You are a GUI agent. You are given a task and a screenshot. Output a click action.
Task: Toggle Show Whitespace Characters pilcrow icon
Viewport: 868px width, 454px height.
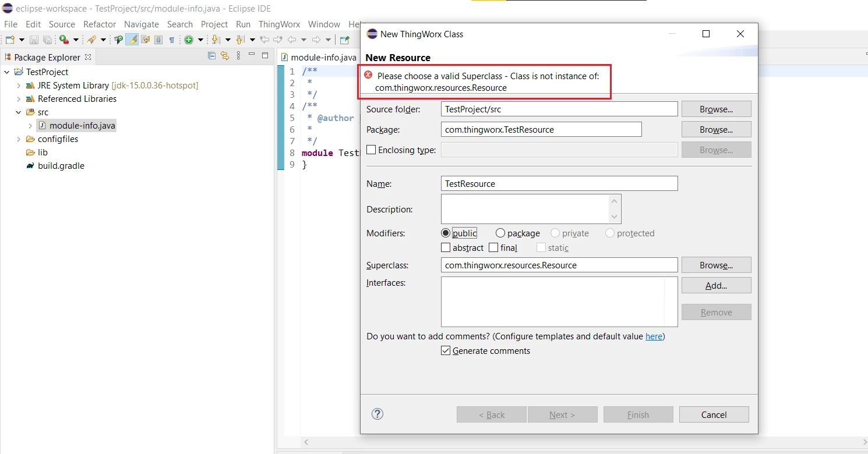[x=172, y=40]
